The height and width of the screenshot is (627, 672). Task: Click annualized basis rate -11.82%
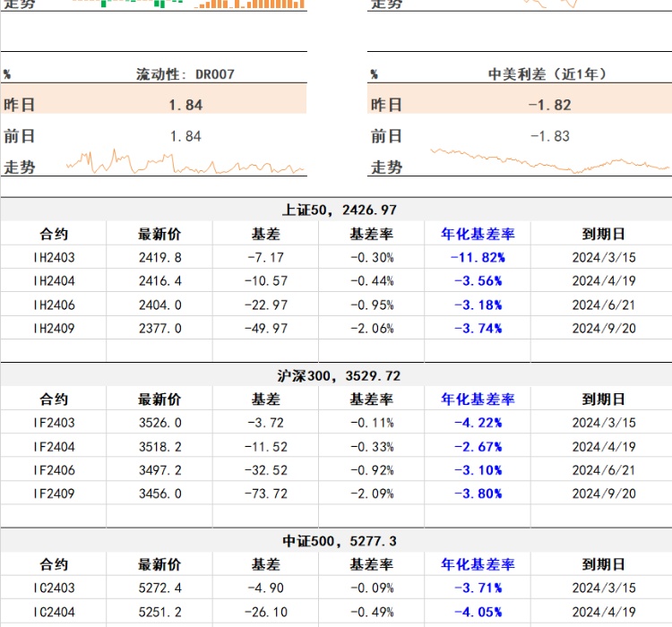478,258
